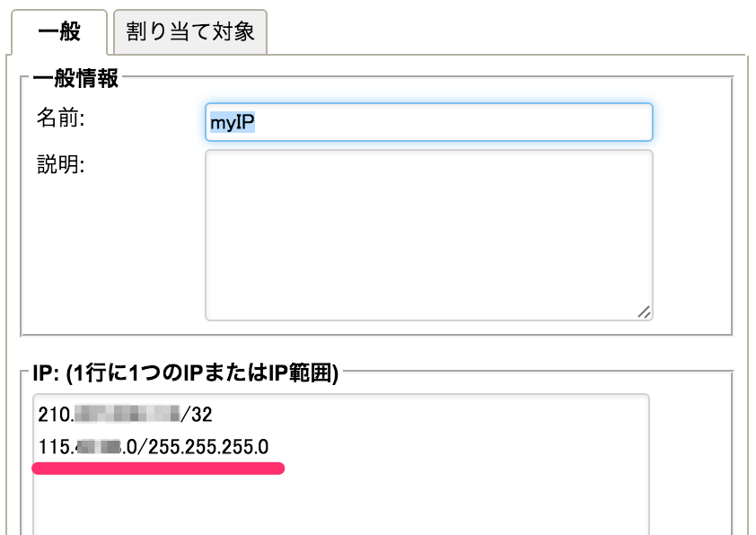
Task: Click the 一般情報 section label
Action: point(70,78)
